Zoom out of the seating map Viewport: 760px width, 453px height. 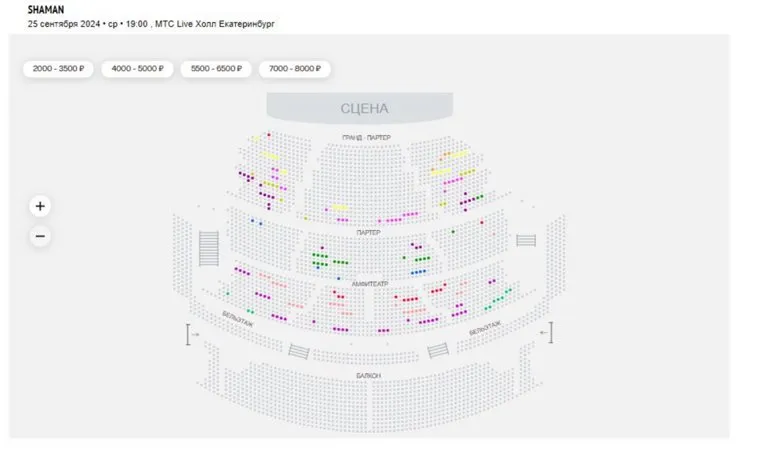(x=40, y=237)
